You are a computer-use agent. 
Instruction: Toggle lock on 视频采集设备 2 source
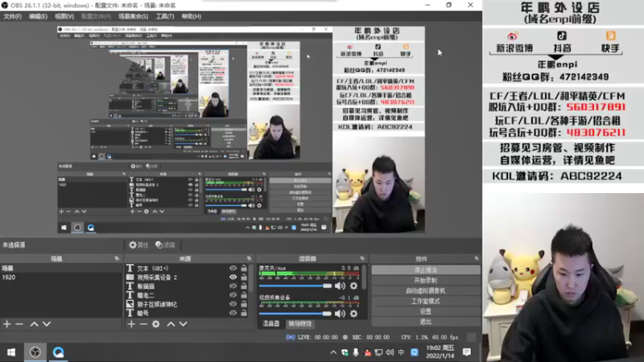point(244,277)
